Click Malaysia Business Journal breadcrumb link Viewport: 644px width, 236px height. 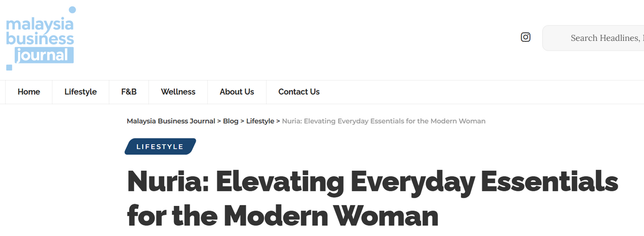(171, 121)
